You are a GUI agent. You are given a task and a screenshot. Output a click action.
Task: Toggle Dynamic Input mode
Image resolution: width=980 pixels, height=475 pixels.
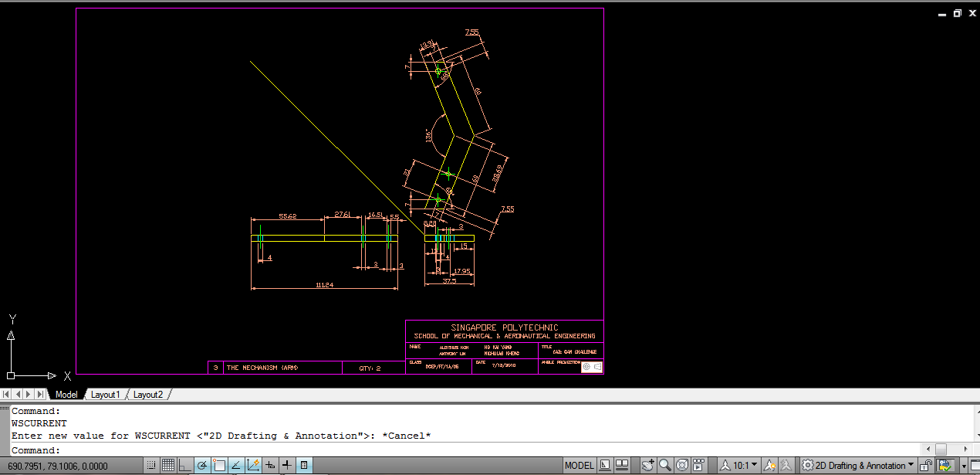click(286, 465)
